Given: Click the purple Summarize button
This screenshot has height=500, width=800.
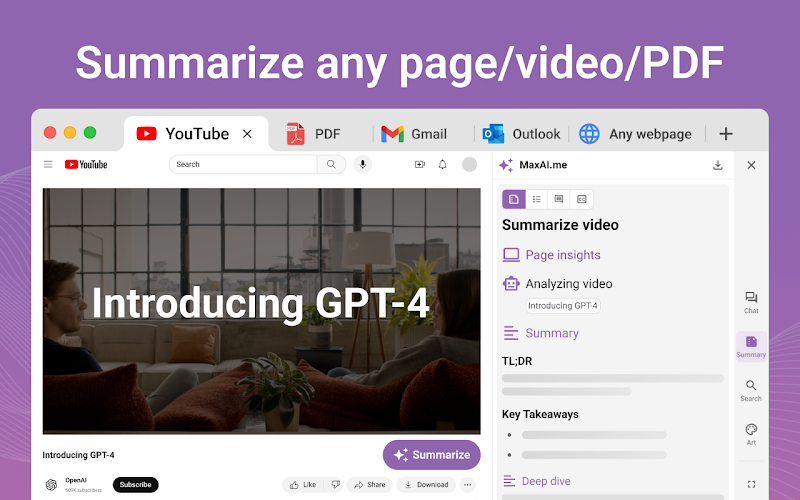Looking at the screenshot, I should click(432, 455).
